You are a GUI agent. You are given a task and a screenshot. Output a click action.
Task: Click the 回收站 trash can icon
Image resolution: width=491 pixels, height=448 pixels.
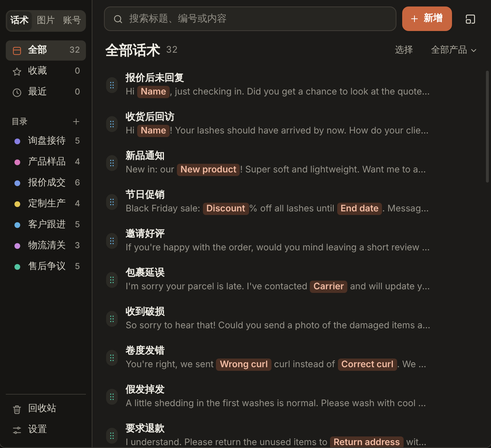(x=17, y=409)
